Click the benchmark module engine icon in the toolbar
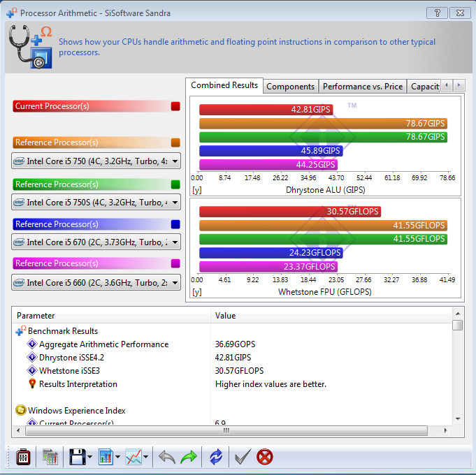The width and height of the screenshot is (476, 475). click(23, 457)
